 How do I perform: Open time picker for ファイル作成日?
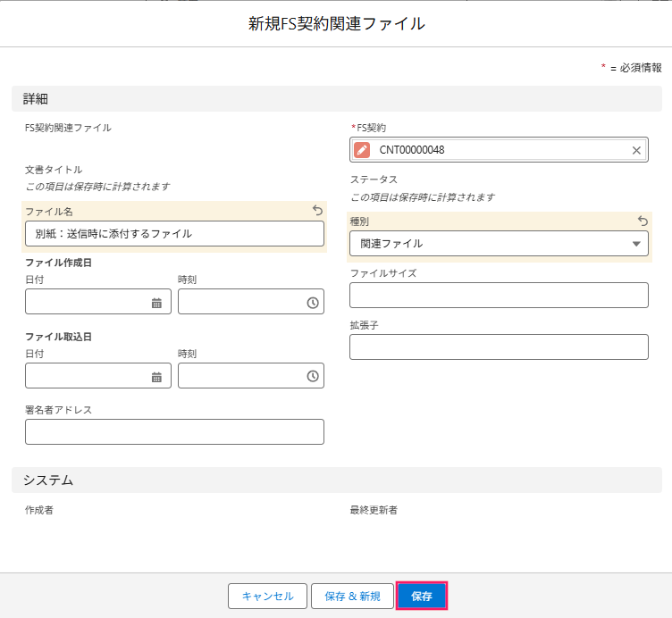[x=313, y=303]
